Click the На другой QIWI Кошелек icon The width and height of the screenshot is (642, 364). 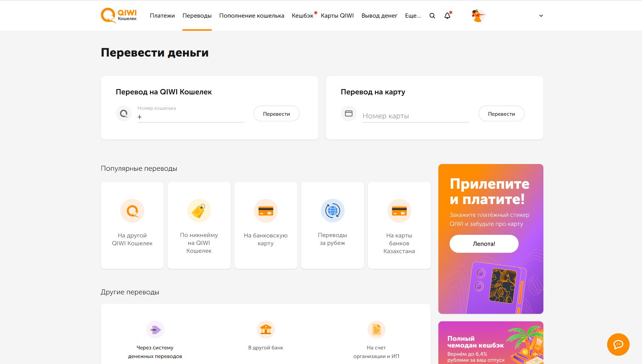point(132,211)
